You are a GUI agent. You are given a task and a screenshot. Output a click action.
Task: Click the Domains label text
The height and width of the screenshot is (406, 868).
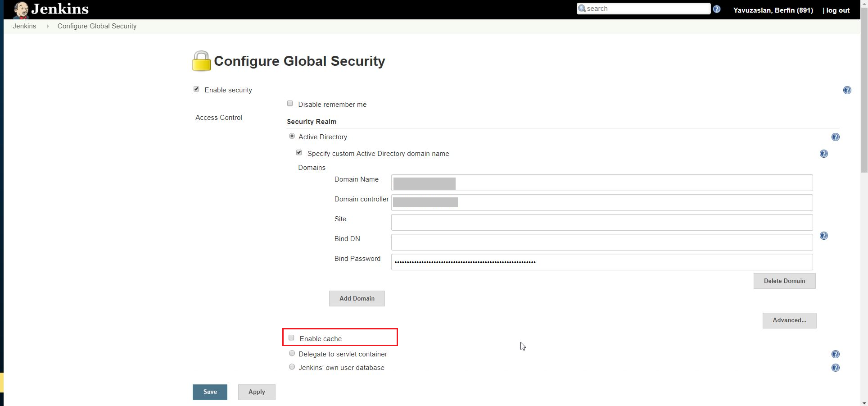pyautogui.click(x=312, y=168)
